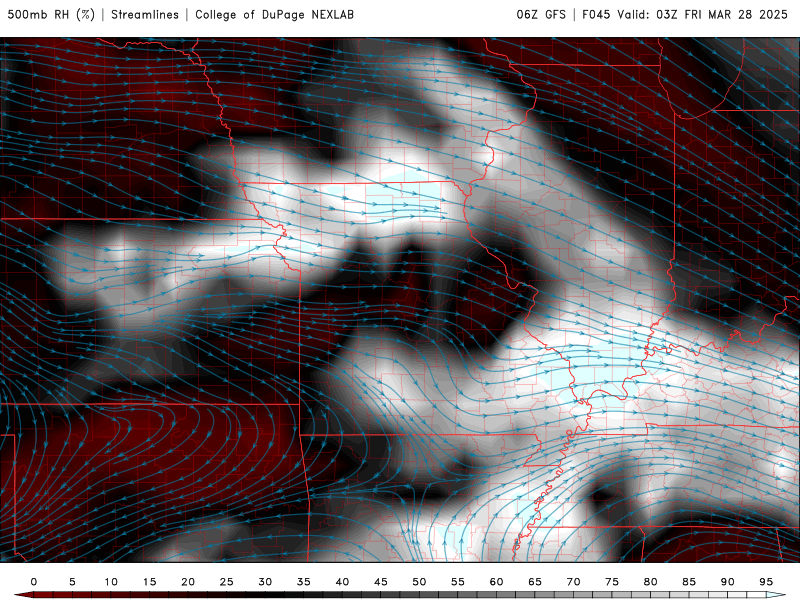This screenshot has height=600, width=800.
Task: Click the '30' value on the color scale
Action: pyautogui.click(x=265, y=582)
